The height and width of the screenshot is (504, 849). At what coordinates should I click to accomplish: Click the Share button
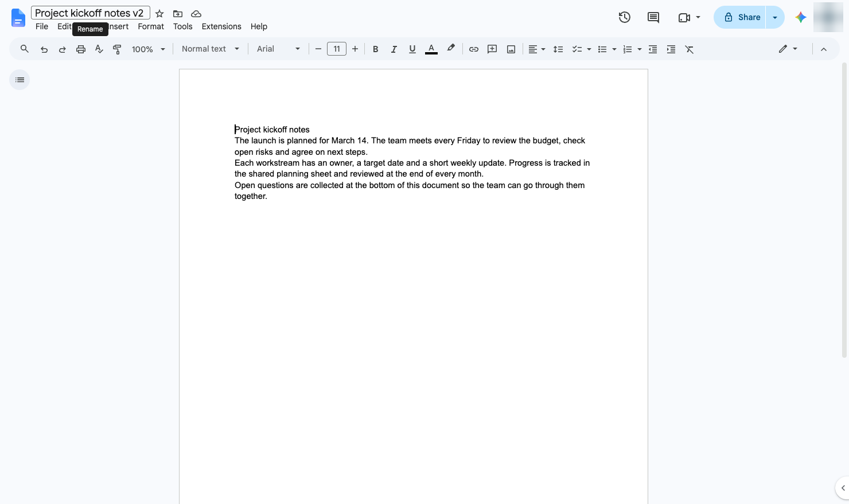740,17
